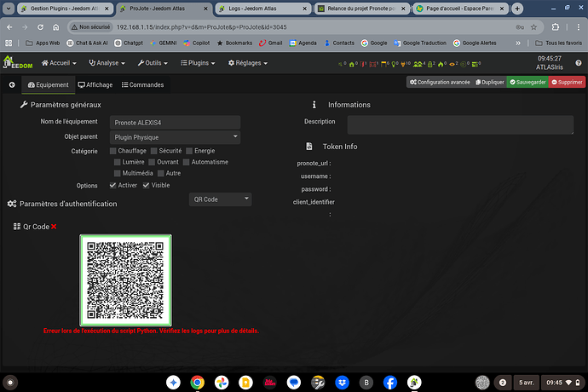Expand the Accueil menu
588x392 pixels.
point(59,63)
